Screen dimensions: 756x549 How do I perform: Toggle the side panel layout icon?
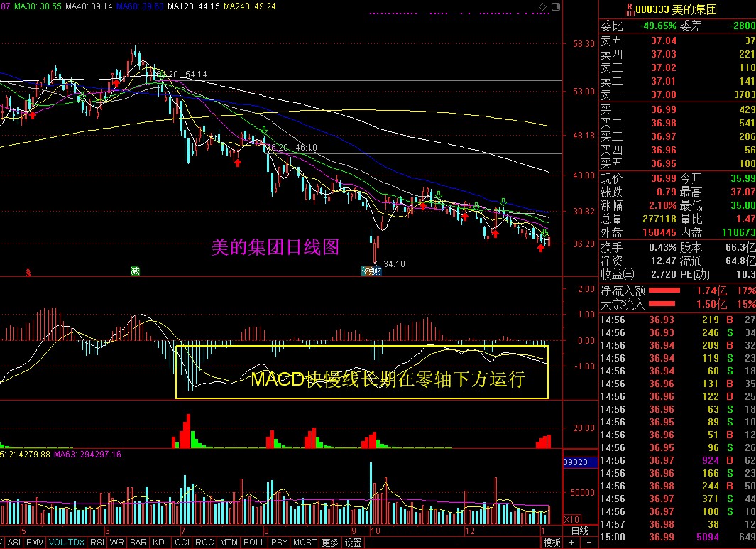click(x=556, y=7)
